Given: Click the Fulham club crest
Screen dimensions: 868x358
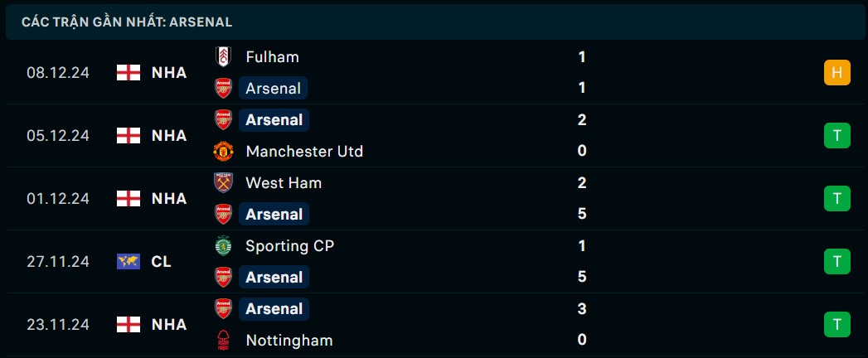Looking at the screenshot, I should click(223, 57).
